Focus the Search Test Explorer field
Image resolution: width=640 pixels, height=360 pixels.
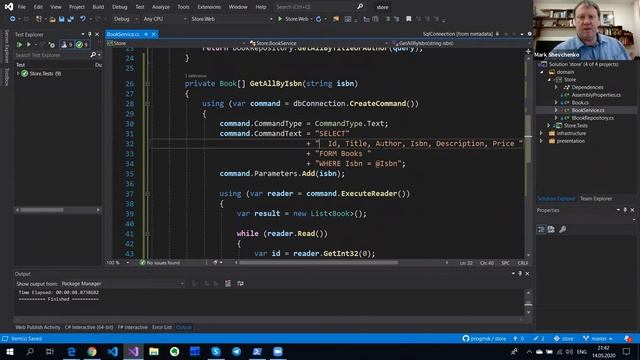click(x=52, y=55)
